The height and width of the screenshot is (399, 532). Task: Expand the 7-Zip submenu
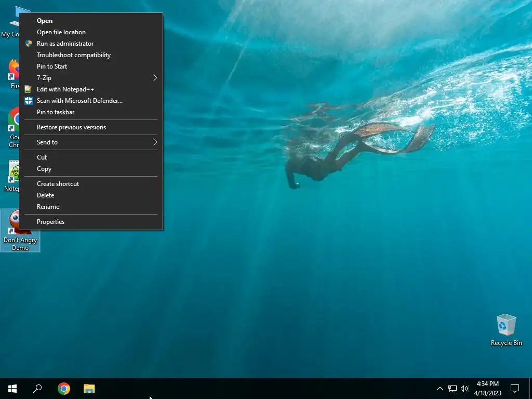tap(91, 78)
